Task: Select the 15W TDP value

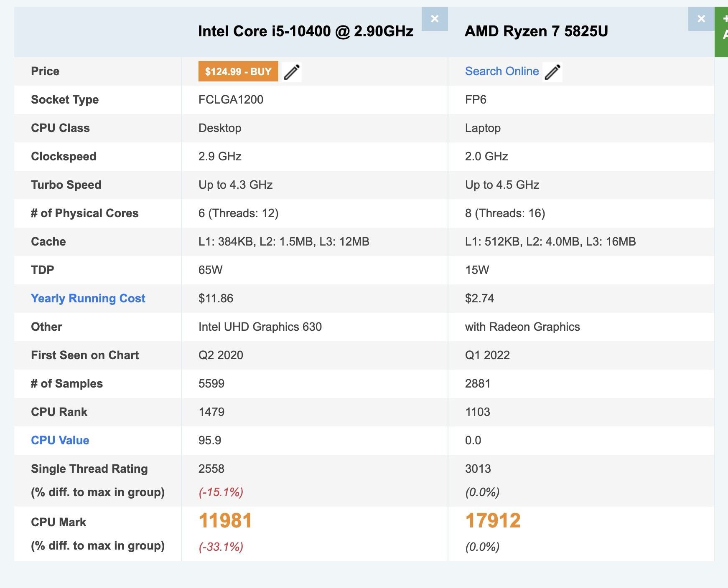Action: 477,270
